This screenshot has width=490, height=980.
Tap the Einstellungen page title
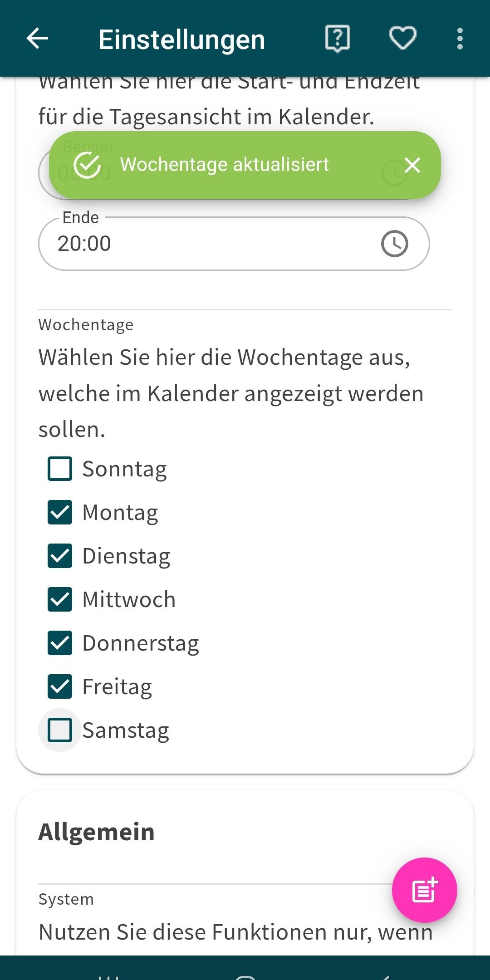click(x=181, y=39)
